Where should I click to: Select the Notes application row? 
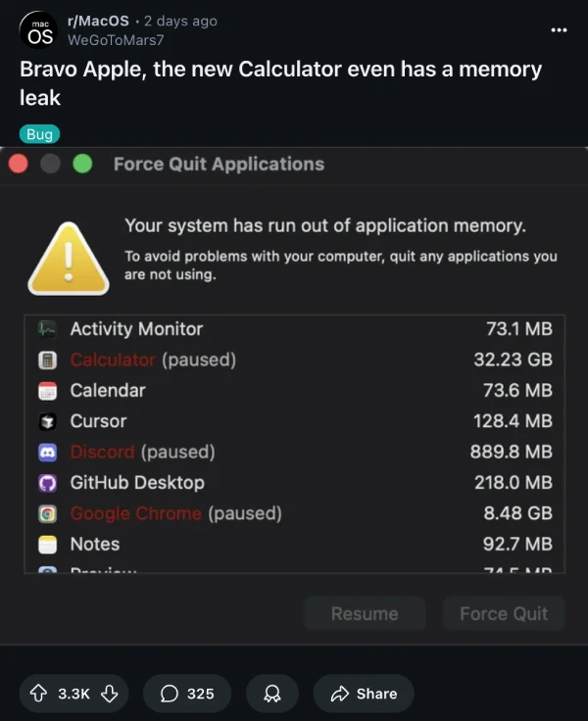[x=294, y=545]
